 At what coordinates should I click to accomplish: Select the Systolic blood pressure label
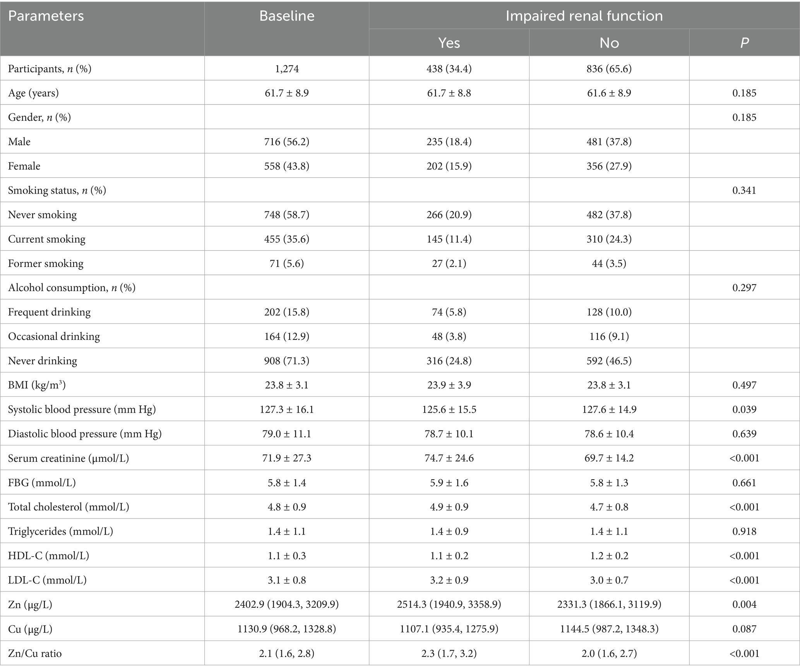[x=82, y=409]
